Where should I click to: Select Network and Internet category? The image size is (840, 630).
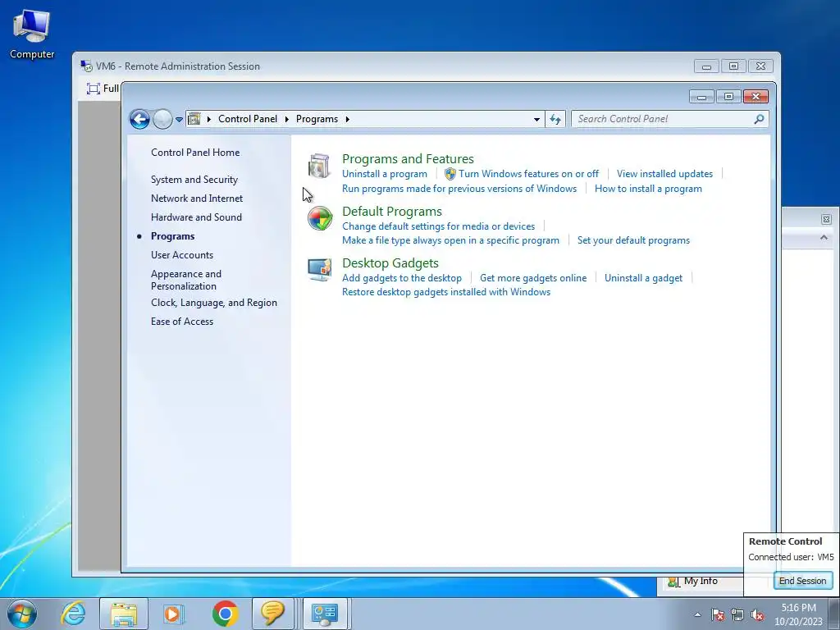(197, 199)
